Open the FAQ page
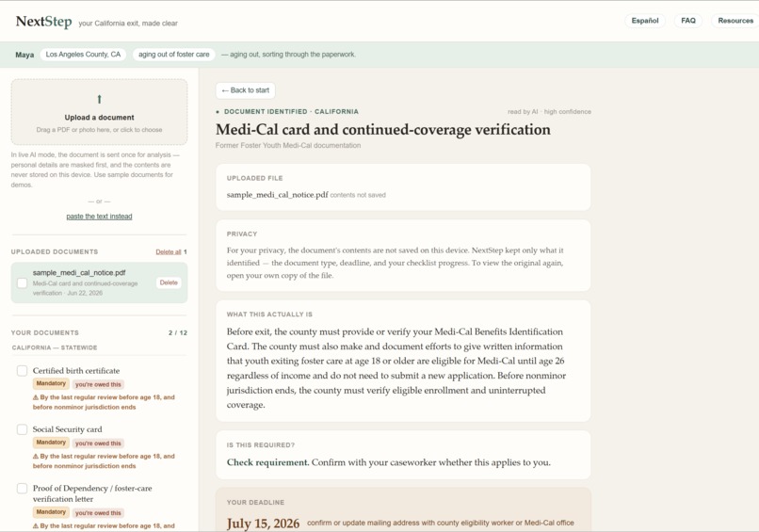 [687, 21]
